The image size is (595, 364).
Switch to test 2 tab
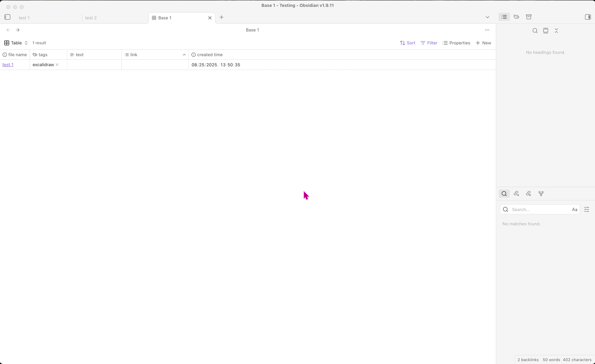[91, 18]
